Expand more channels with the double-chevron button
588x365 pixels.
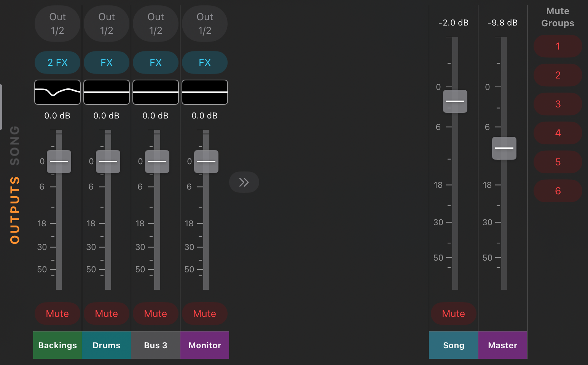tap(244, 182)
